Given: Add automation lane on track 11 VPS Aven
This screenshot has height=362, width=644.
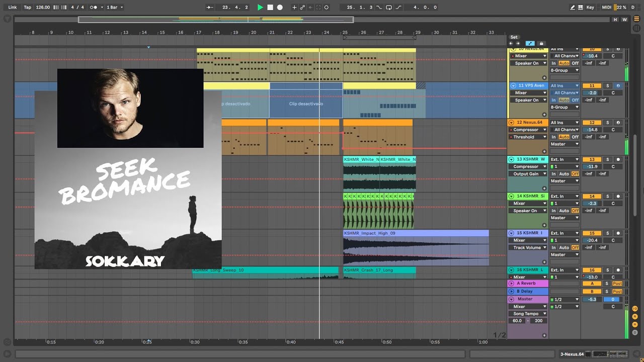Looking at the screenshot, I should [544, 115].
